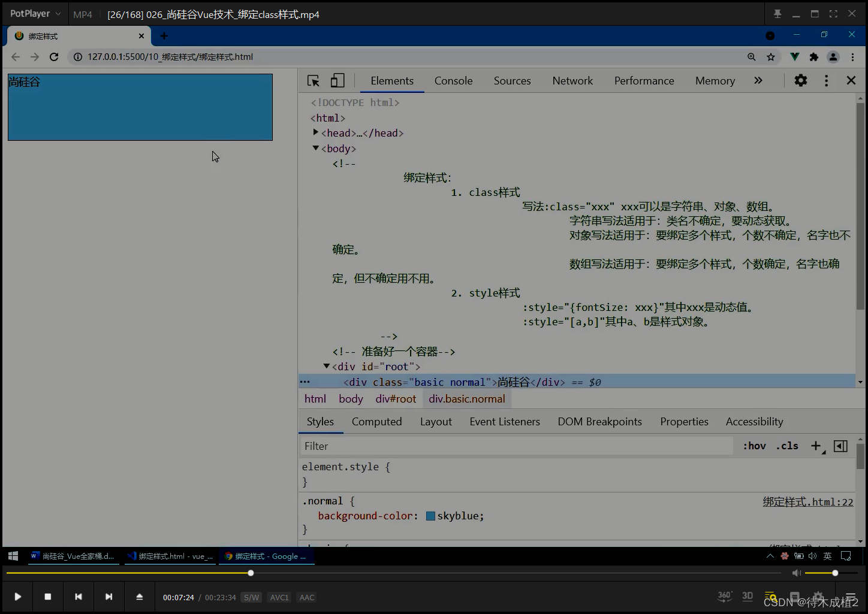Open the Properties pane
868x614 pixels.
[x=684, y=422]
